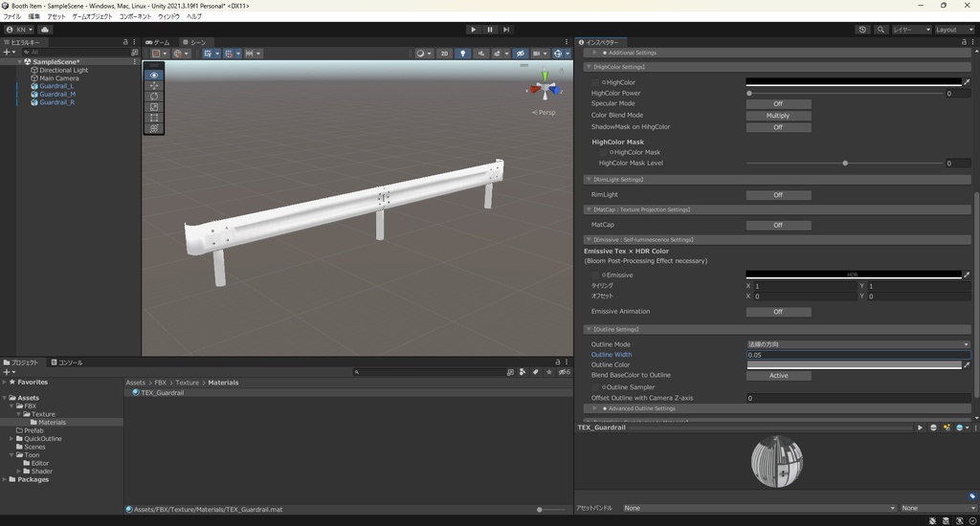
Task: Click the HighColor Mask Level slider handle
Action: pyautogui.click(x=845, y=163)
